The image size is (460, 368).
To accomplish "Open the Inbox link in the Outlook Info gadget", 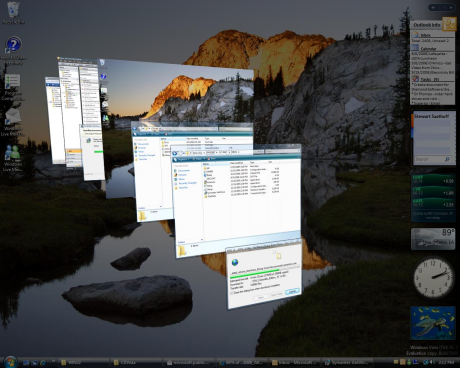I will (x=425, y=35).
